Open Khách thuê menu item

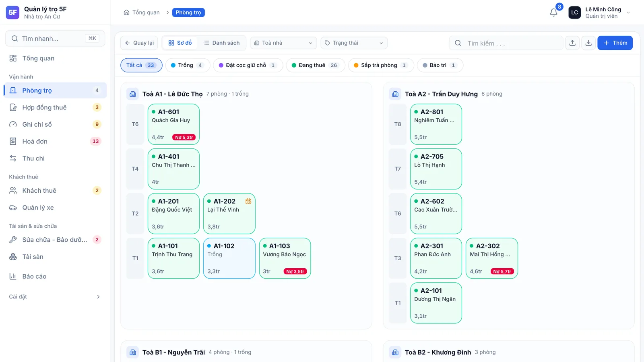point(55,191)
